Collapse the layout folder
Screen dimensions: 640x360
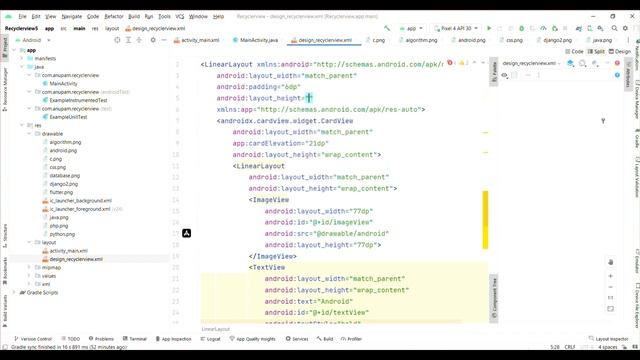coord(29,242)
